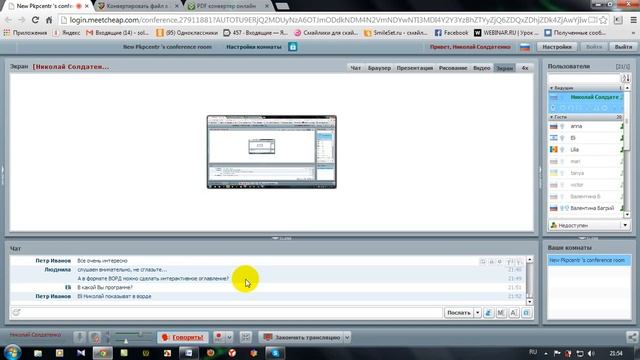Image resolution: width=640 pixels, height=360 pixels.
Task: Click the blue lock icon beside Настройки комнаты
Action: point(293,47)
